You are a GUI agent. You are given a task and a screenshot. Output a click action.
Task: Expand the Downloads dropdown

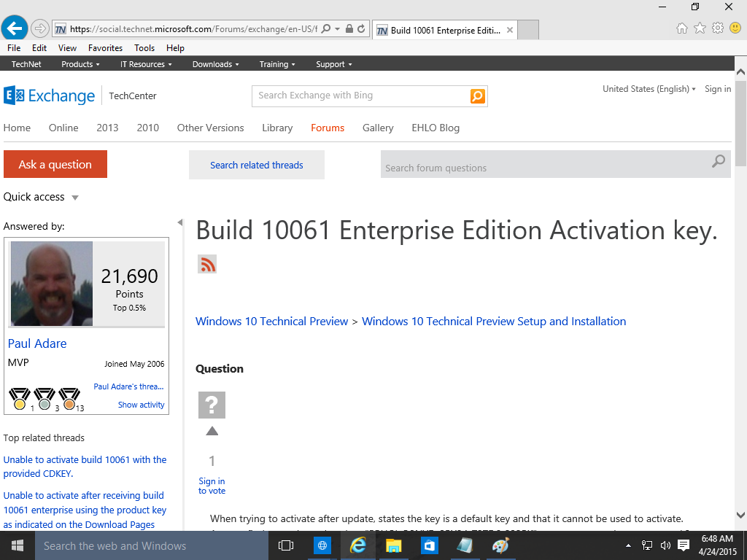[x=216, y=64]
